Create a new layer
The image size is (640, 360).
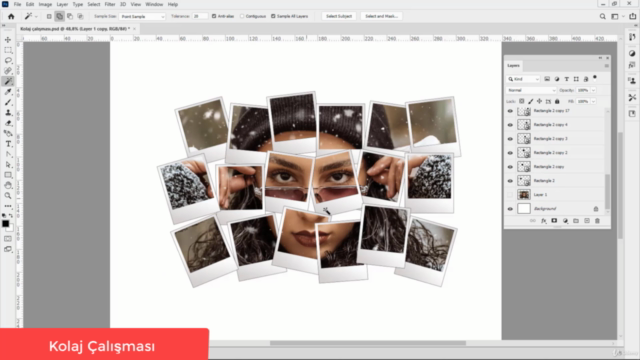point(587,221)
